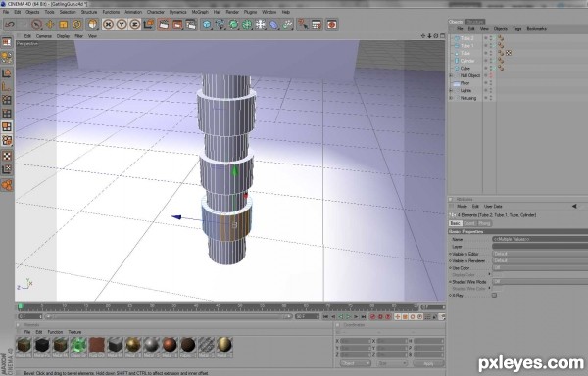The image size is (588, 376).
Task: Open the Plugins menu
Action: click(x=250, y=12)
